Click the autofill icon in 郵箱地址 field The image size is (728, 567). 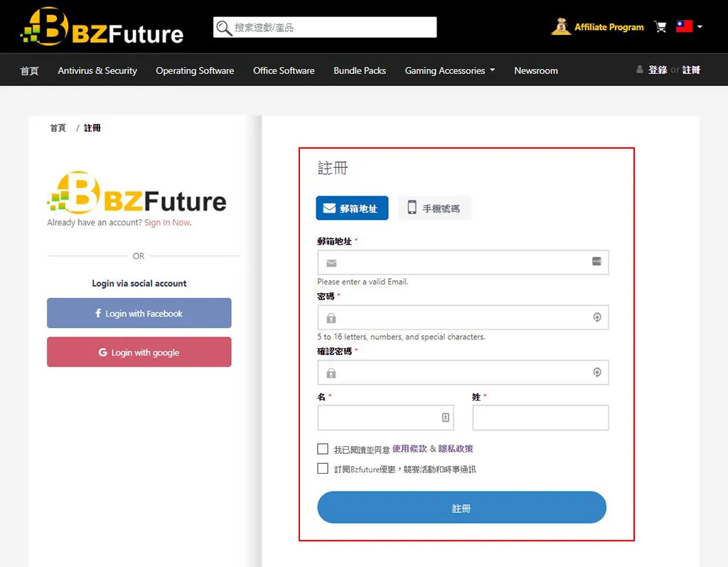coord(596,262)
